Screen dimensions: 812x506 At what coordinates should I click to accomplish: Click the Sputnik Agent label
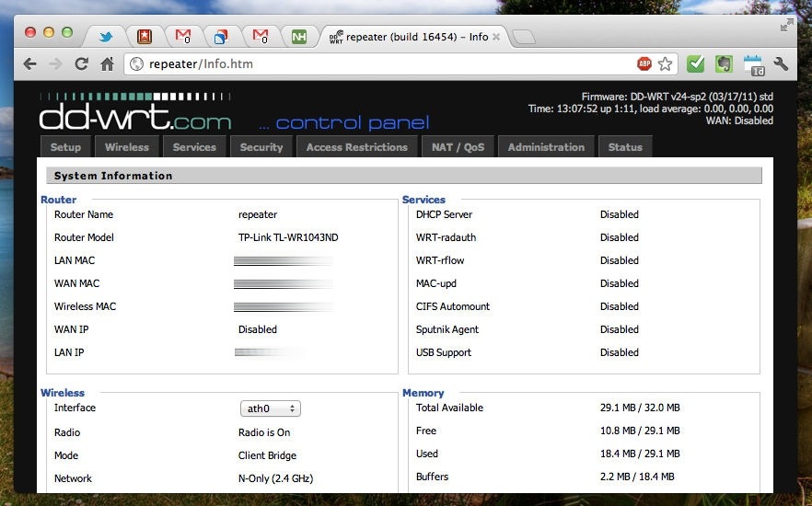pyautogui.click(x=447, y=329)
